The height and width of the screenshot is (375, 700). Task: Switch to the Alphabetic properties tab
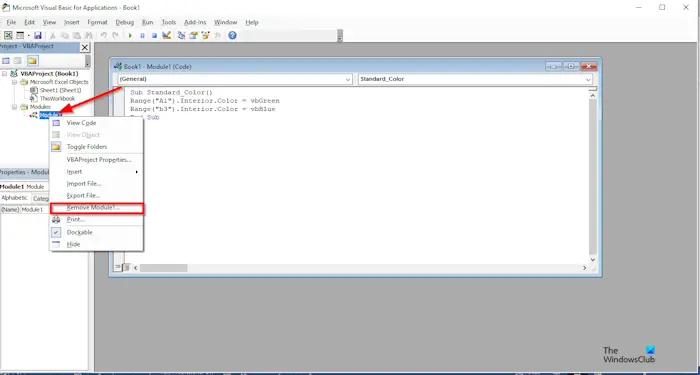pos(14,198)
